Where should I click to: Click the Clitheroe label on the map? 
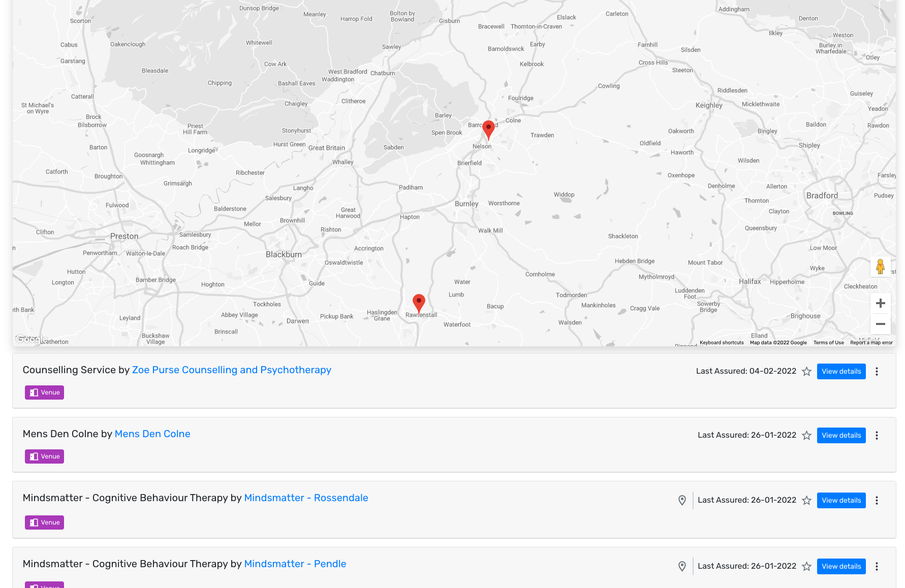[x=353, y=101]
